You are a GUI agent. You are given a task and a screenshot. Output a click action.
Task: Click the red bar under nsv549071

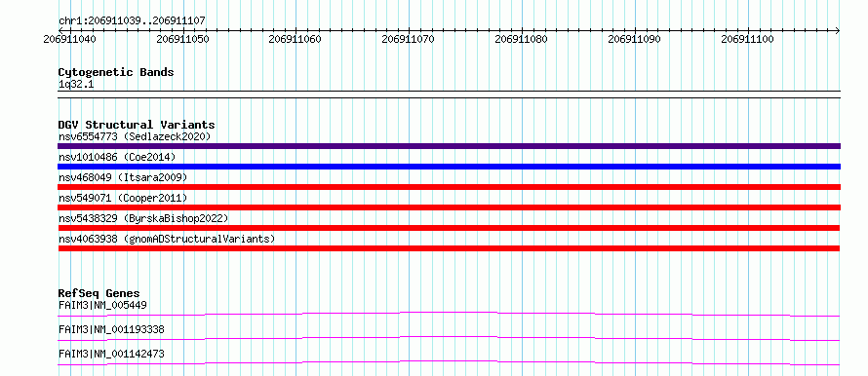[449, 207]
